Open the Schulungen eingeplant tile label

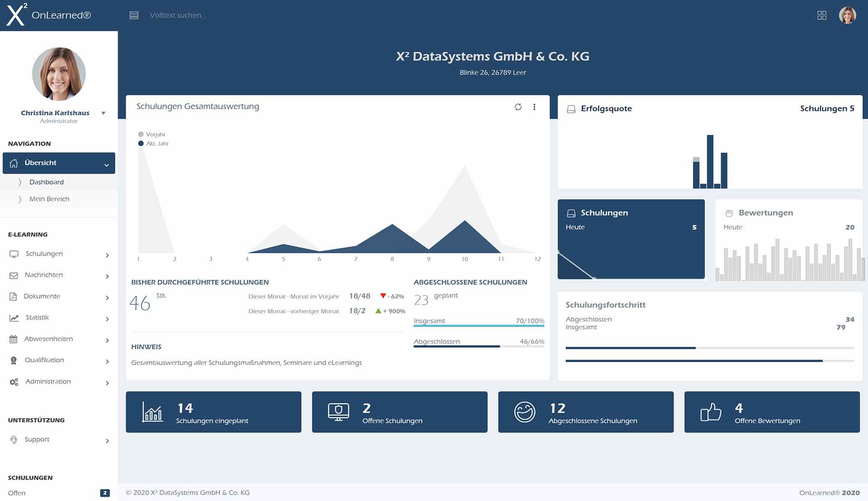tap(212, 421)
